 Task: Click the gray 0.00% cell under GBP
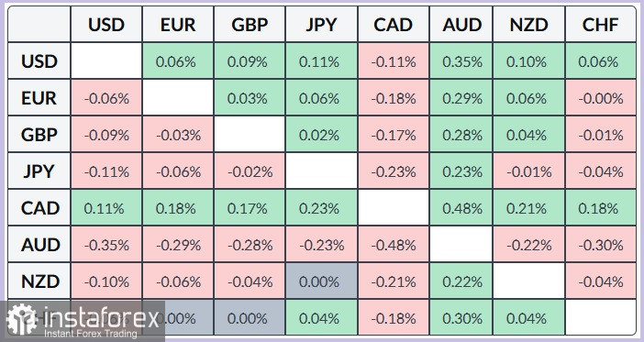(250, 318)
